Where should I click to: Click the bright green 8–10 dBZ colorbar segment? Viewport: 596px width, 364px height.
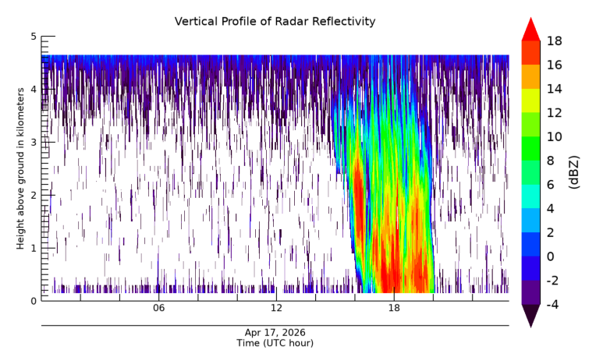(530, 148)
